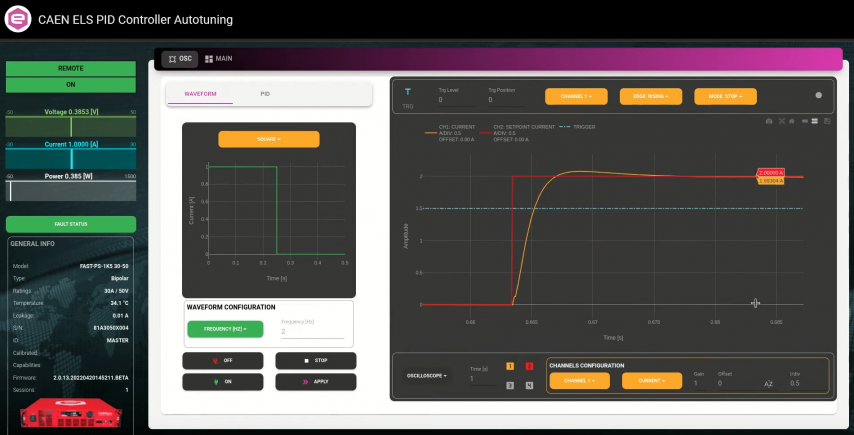Click the FAULT STATUS button
The image size is (854, 435).
coord(70,224)
